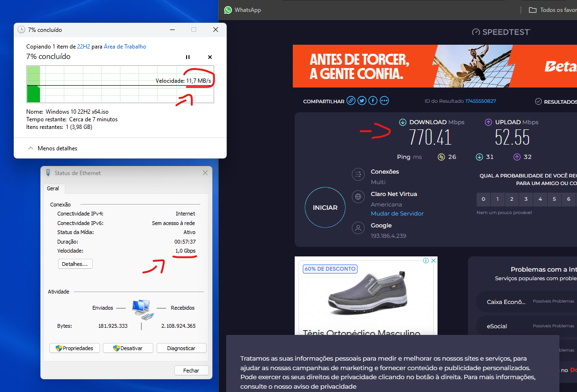Rate recommendation likelihood 6
Screen dimensions: 577x392
pos(569,199)
